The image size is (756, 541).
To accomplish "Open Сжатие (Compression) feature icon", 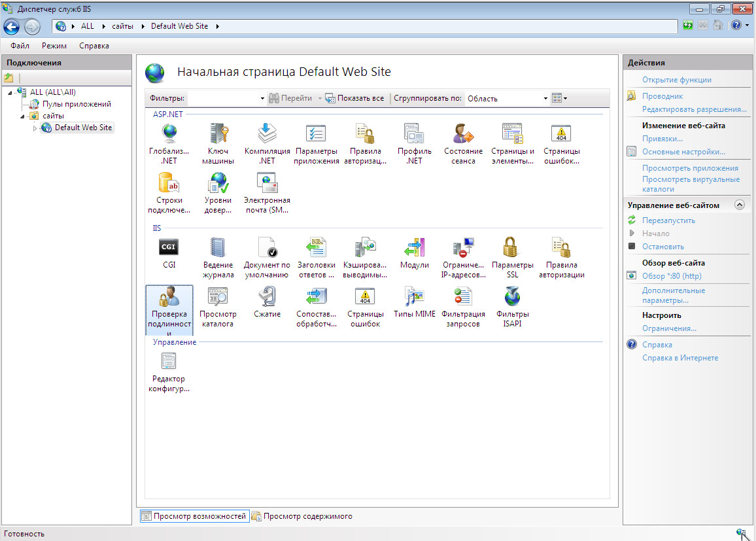I will [267, 297].
